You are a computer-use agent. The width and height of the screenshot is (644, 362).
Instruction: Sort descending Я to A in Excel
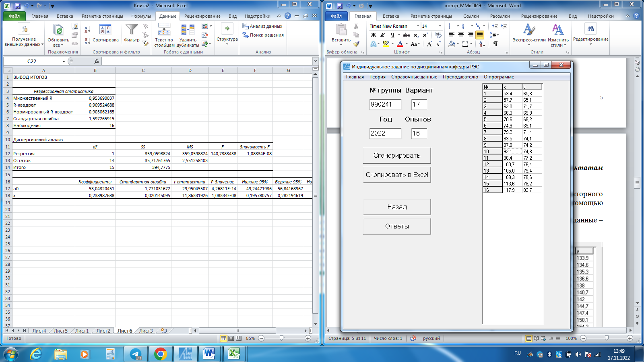(87, 41)
